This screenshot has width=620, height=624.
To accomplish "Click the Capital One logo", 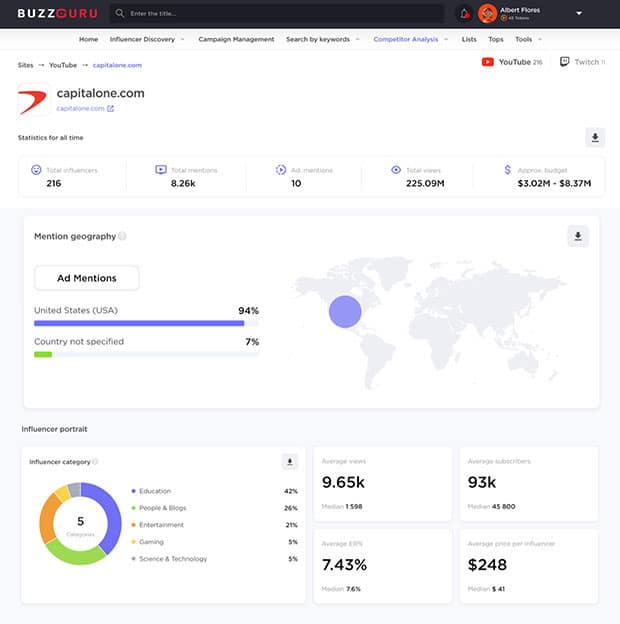I will pos(33,100).
